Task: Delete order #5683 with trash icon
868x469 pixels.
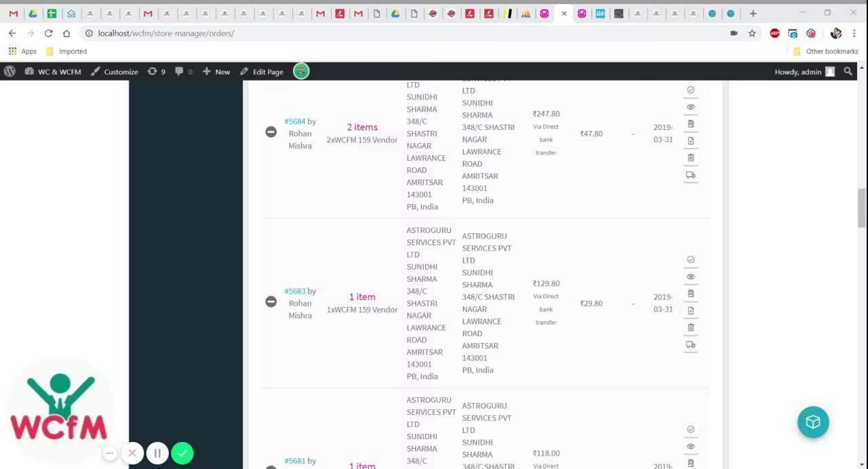Action: pos(690,327)
